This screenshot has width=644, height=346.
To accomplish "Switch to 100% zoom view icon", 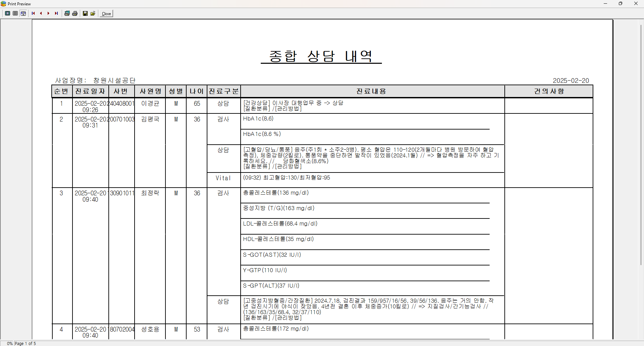I will tap(15, 13).
